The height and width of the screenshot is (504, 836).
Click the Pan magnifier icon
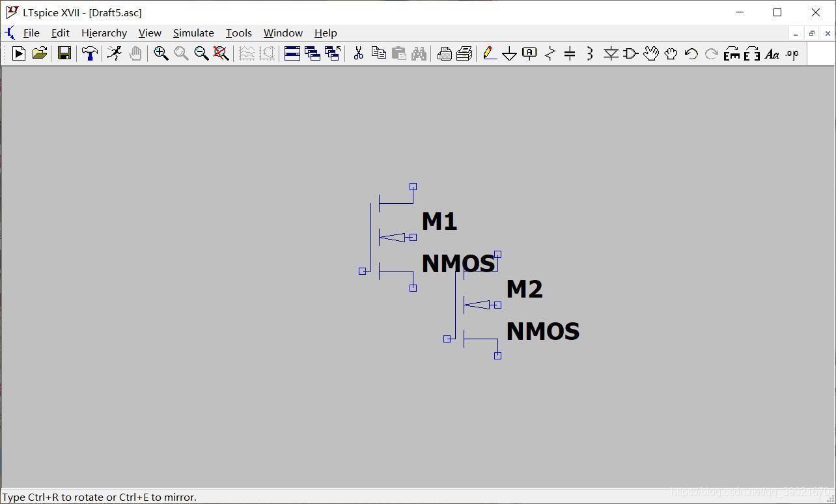(x=181, y=53)
